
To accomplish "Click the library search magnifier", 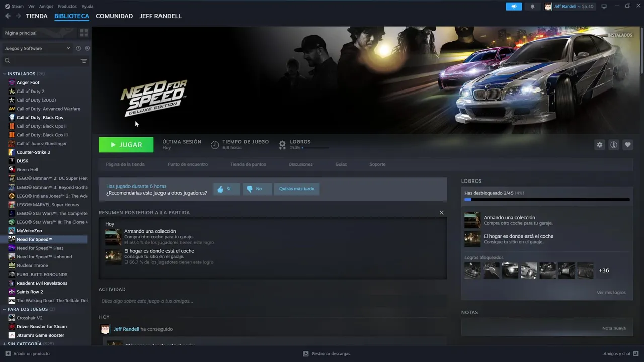I will 8,61.
